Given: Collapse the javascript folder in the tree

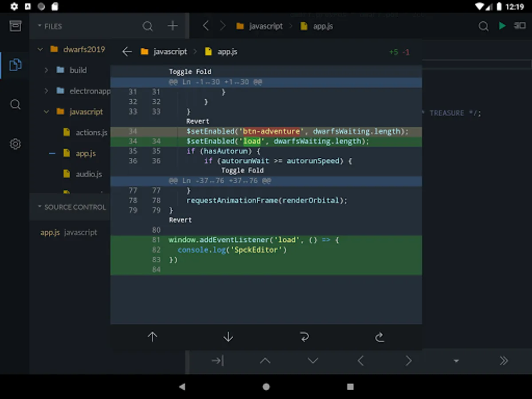Looking at the screenshot, I should pyautogui.click(x=46, y=112).
